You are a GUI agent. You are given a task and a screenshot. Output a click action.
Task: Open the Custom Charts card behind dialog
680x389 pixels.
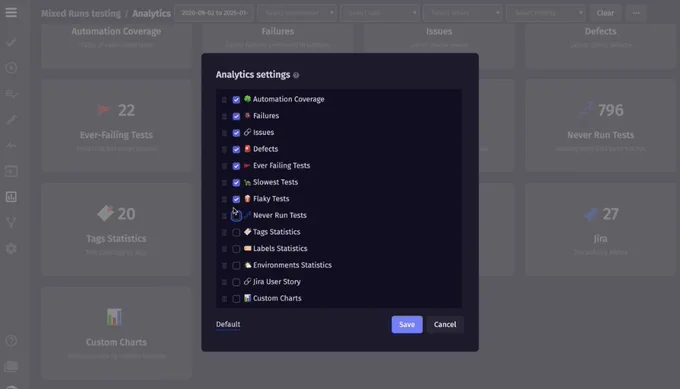(116, 333)
